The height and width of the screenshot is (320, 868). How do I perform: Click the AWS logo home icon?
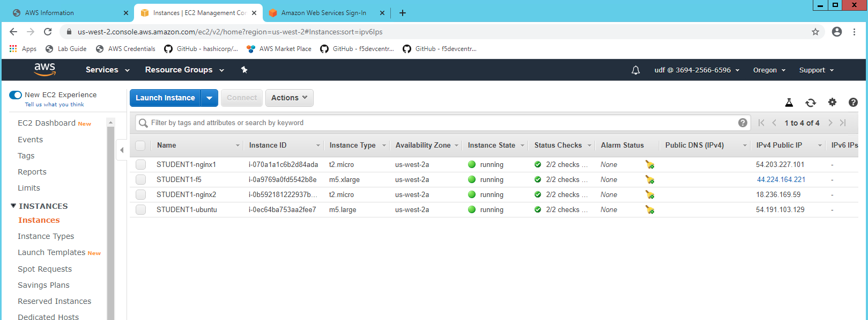click(44, 69)
